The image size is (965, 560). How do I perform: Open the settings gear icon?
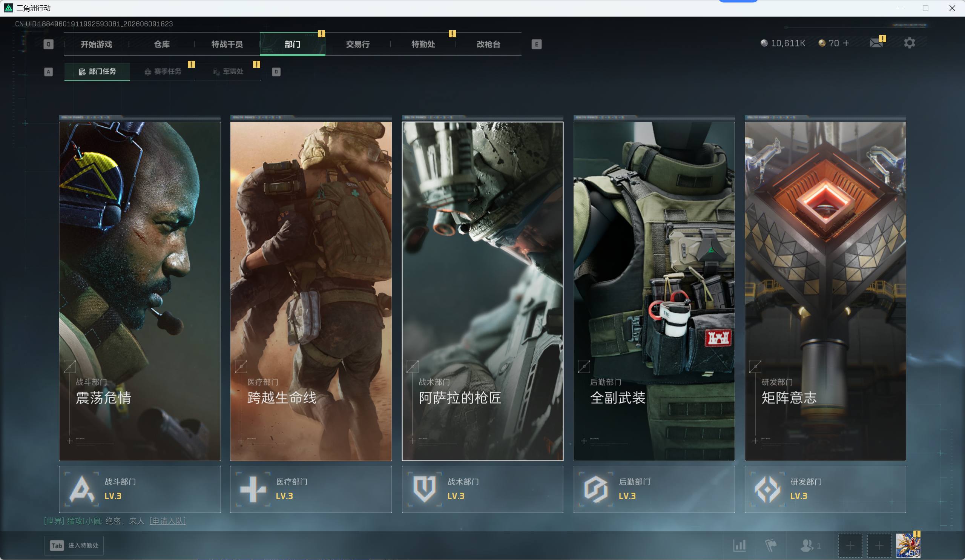[x=910, y=43]
